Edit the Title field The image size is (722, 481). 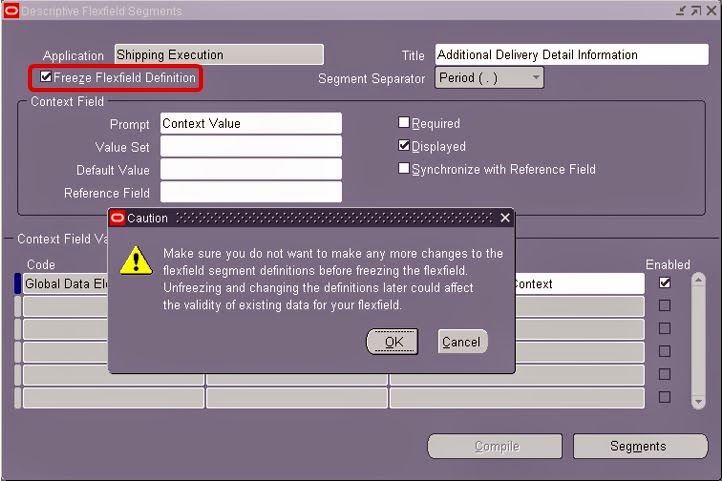pos(571,55)
